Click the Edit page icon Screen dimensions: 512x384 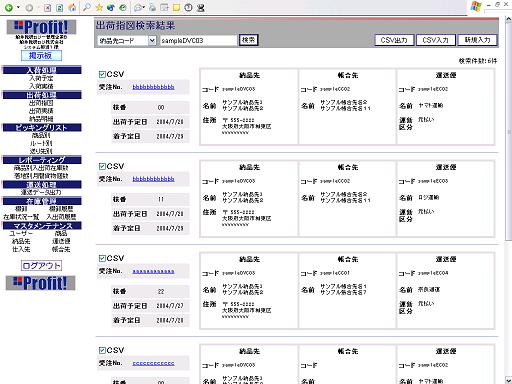[x=164, y=7]
